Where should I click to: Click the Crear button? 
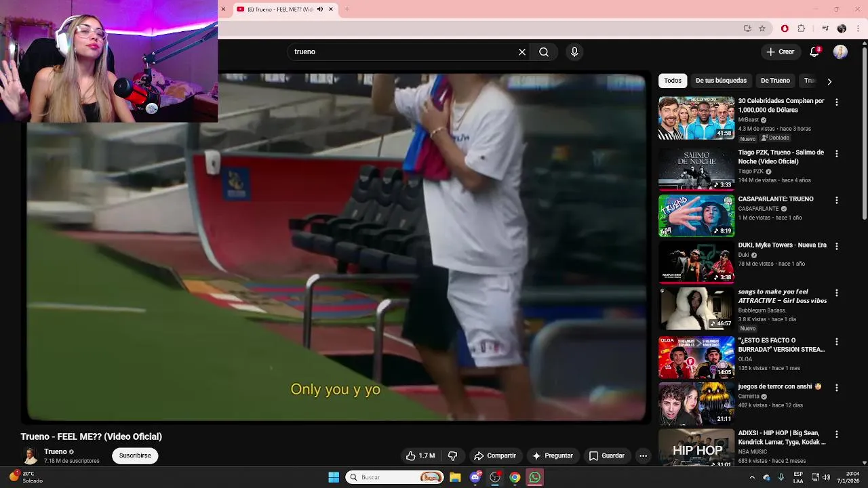[780, 52]
